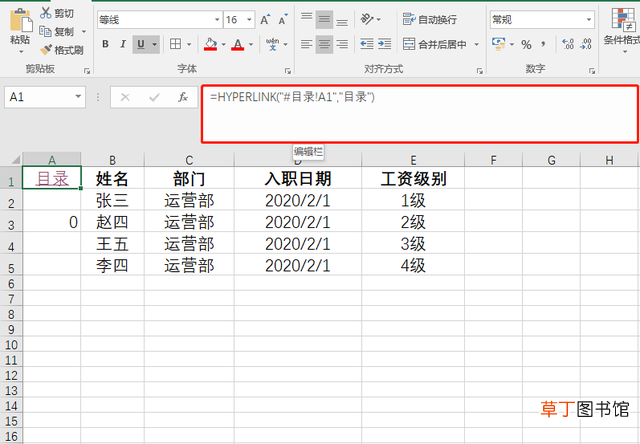This screenshot has height=444, width=640.
Task: Click the Insert Function fx icon
Action: [x=183, y=97]
